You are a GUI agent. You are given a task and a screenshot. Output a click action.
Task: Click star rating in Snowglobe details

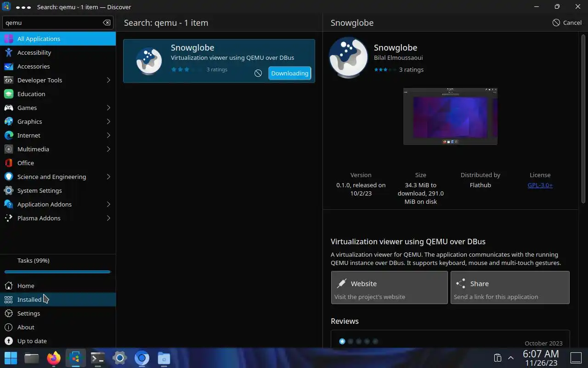coord(385,69)
